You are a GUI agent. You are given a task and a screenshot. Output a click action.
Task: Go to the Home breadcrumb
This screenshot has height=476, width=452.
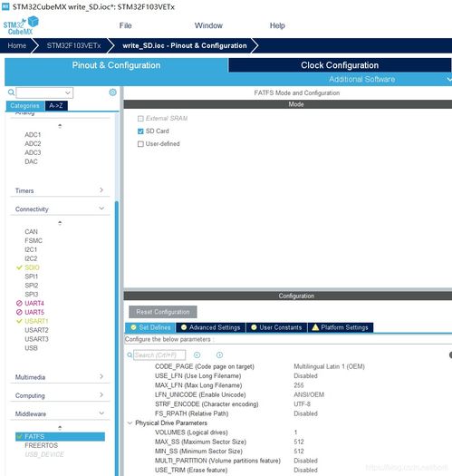(17, 45)
